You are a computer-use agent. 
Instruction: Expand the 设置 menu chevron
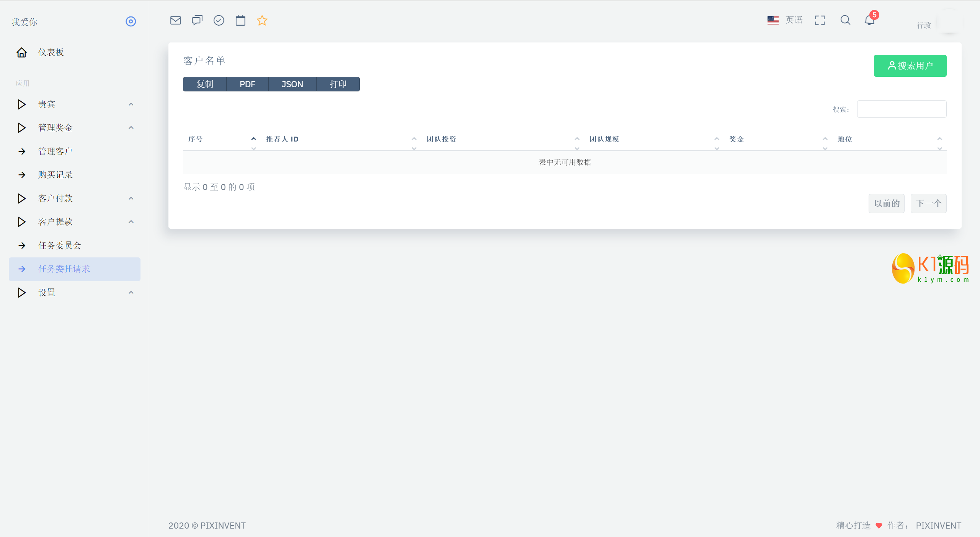coord(131,293)
